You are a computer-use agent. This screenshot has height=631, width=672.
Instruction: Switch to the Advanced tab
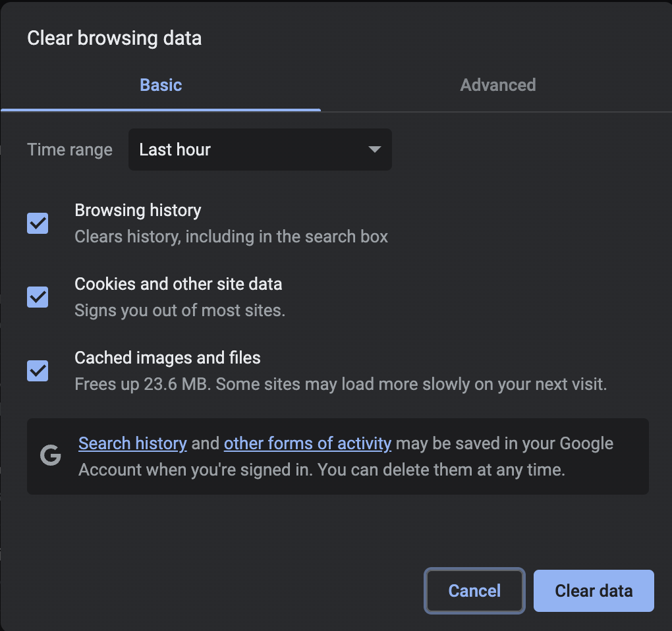point(497,84)
